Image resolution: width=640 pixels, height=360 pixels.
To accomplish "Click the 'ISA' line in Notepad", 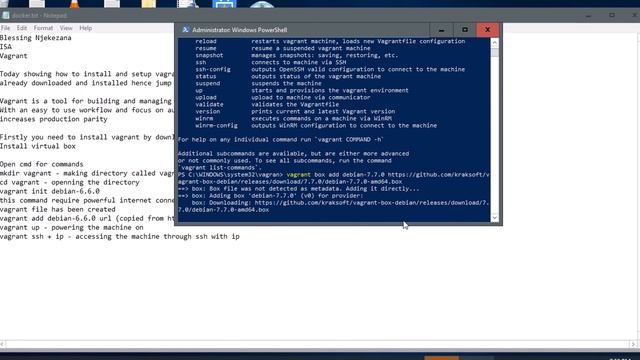I will pos(6,47).
